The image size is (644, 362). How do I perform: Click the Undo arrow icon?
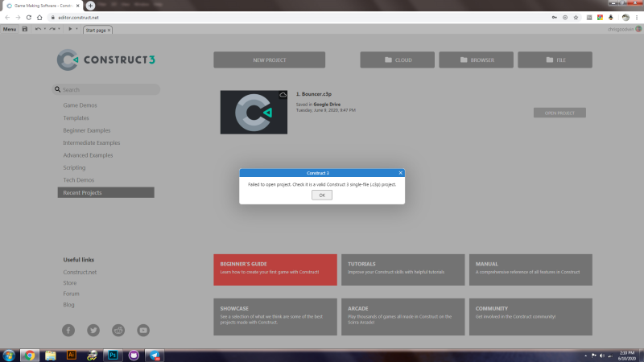point(38,29)
